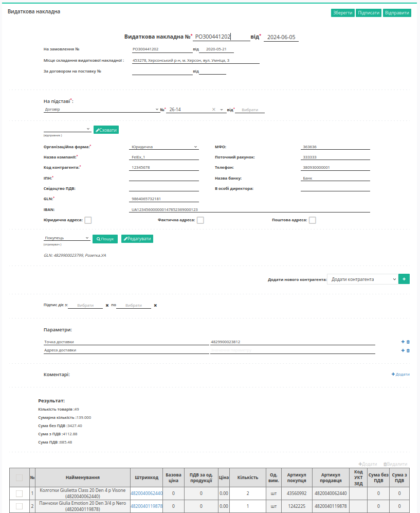420x513 pixels.
Task: Click the Найменування column header
Action: coord(83,477)
